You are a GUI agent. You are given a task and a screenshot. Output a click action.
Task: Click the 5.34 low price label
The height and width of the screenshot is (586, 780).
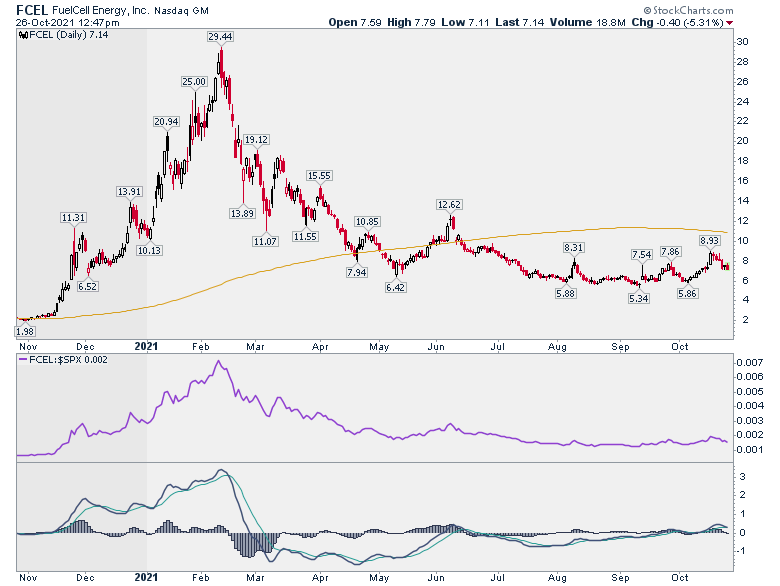[639, 299]
